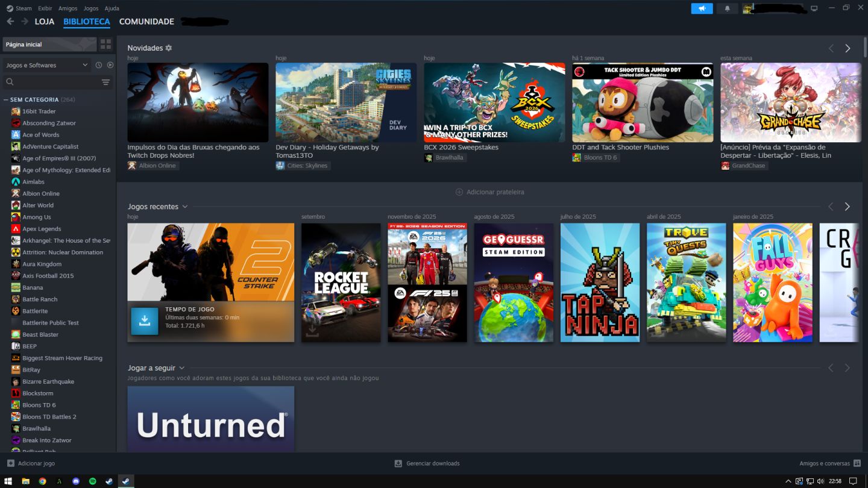Open the notifications bell

[x=727, y=8]
